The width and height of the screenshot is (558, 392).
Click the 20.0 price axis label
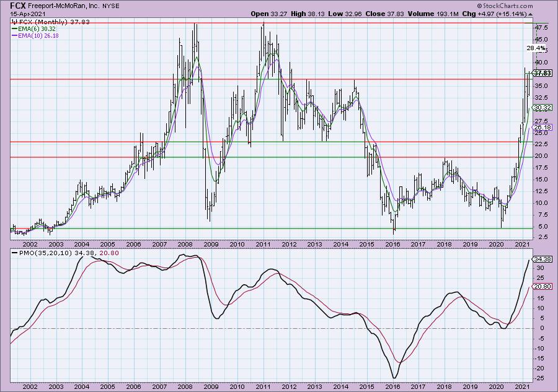[x=542, y=156]
